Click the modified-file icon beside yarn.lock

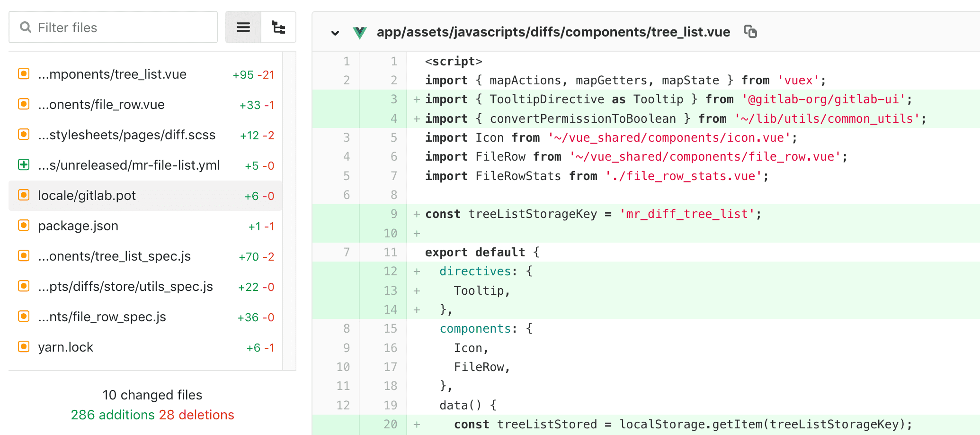coord(23,346)
